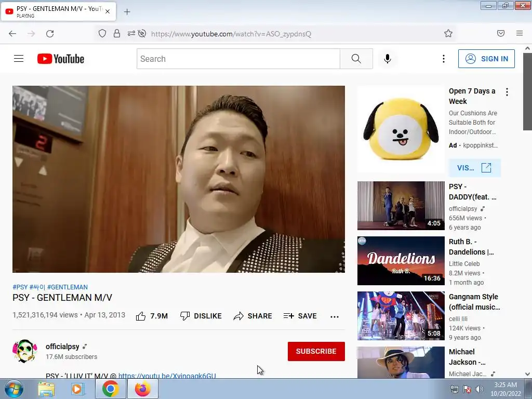Viewport: 532px width, 399px height.
Task: Open the taskbar clock and date
Action: tap(506, 389)
